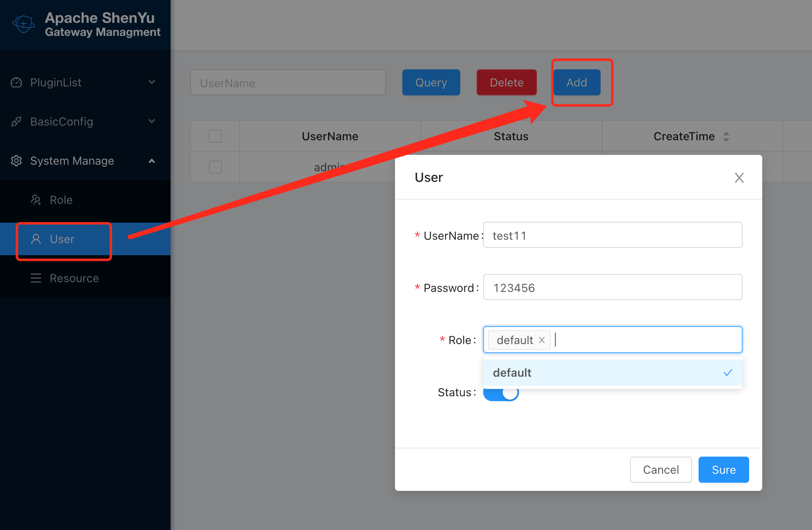Viewport: 812px width, 530px height.
Task: Sort by CreateTime using sort arrows
Action: coord(726,137)
